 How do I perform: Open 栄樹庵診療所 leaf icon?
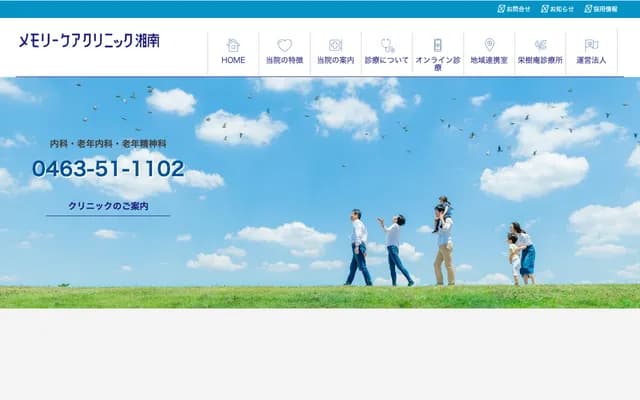tap(540, 45)
